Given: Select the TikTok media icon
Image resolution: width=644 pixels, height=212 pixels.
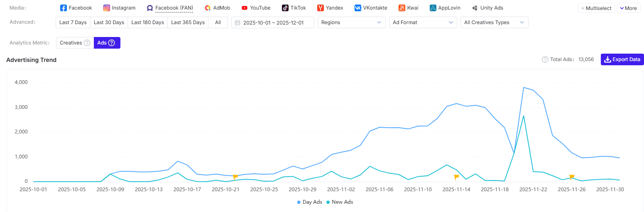Looking at the screenshot, I should tap(285, 8).
